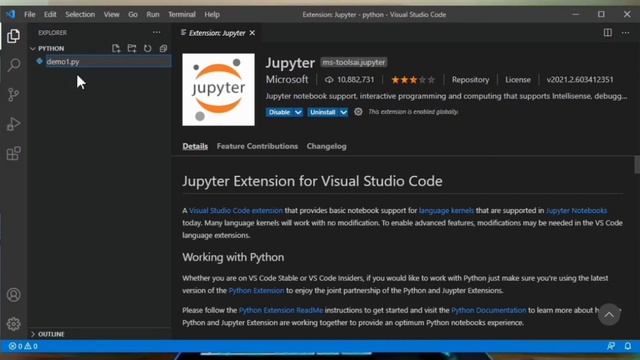The height and width of the screenshot is (360, 640).
Task: Click the Microsoft publisher name
Action: pos(287,79)
